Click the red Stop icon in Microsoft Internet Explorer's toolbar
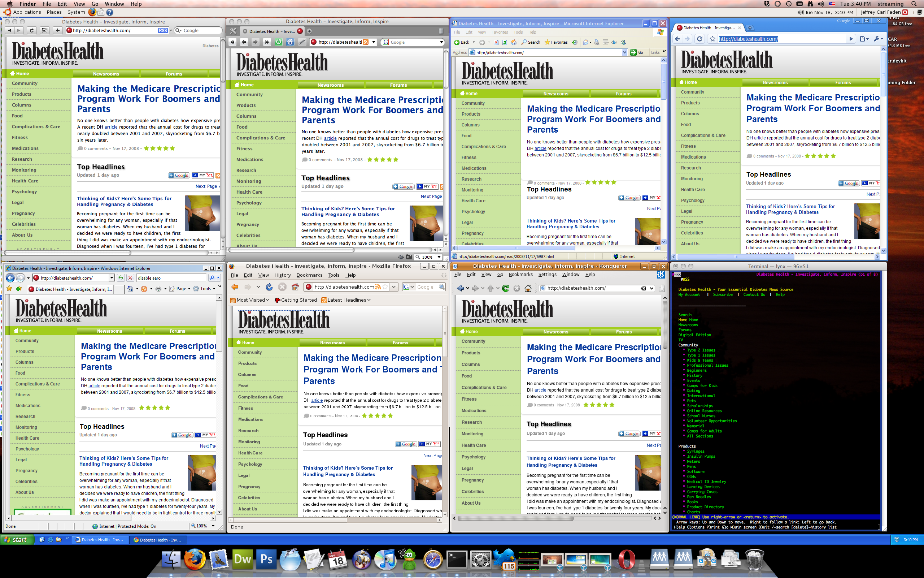This screenshot has width=924, height=578. [496, 42]
